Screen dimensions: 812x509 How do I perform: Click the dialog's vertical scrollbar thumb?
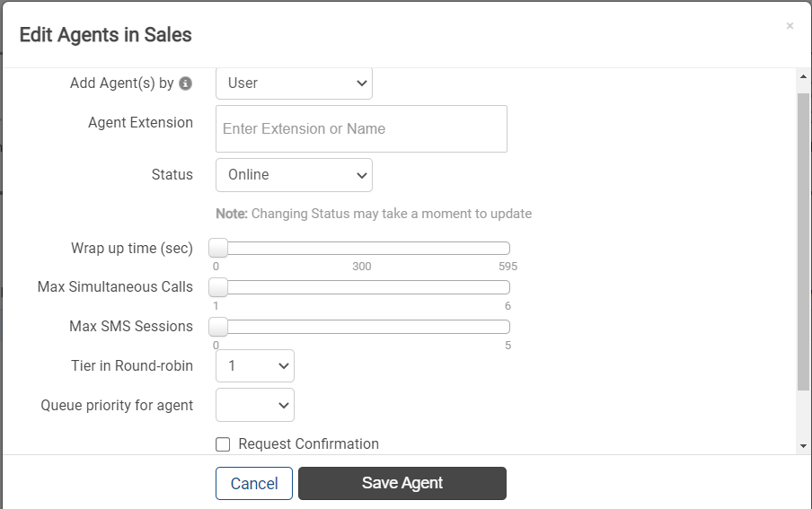point(803,241)
